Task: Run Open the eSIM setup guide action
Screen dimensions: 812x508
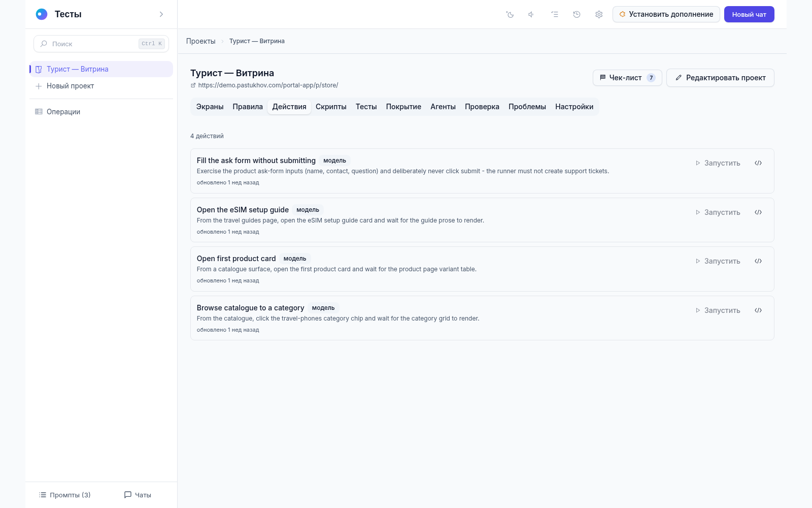Action: [718, 212]
